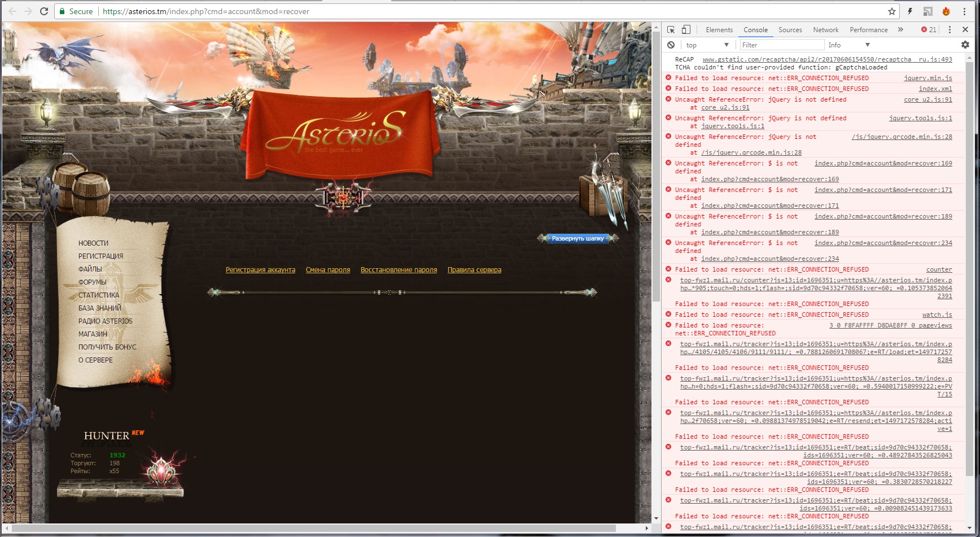
Task: Click the browser back arrow
Action: [12, 11]
